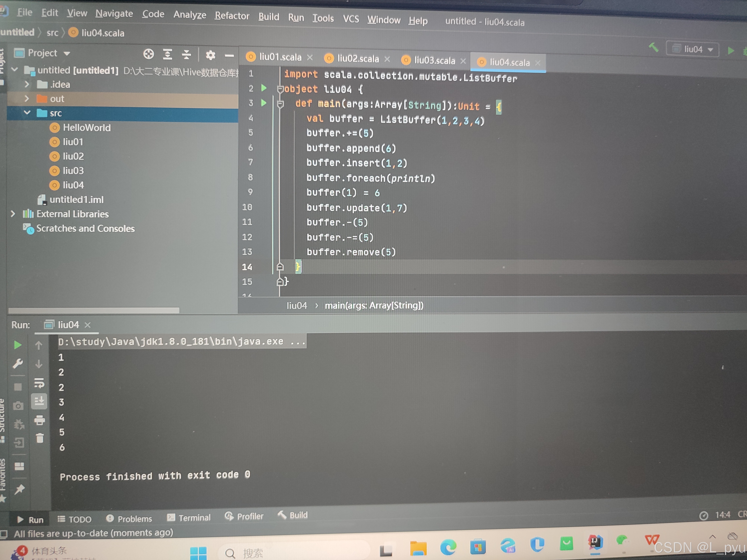This screenshot has height=560, width=747.
Task: Clear console output with trash icon
Action: (40, 438)
